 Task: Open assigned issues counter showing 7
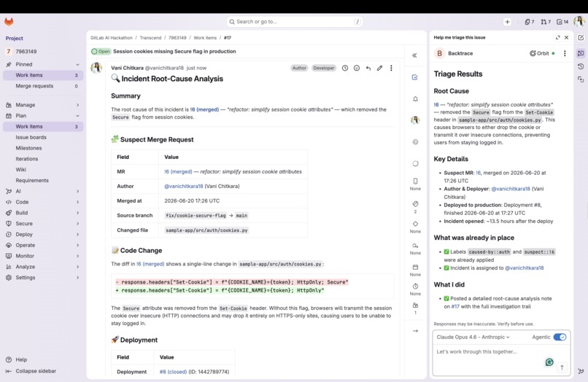pyautogui.click(x=530, y=22)
